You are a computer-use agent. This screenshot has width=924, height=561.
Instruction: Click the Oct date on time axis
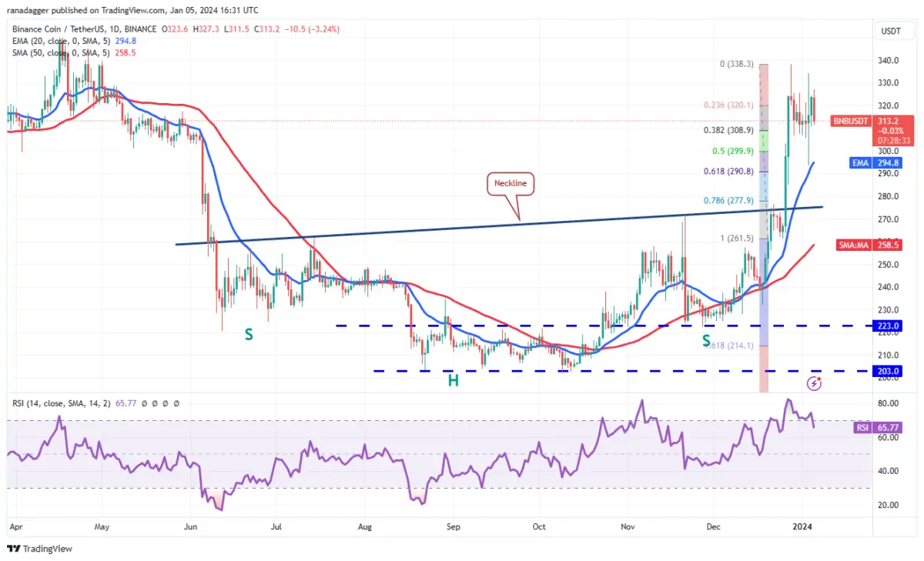coord(539,527)
